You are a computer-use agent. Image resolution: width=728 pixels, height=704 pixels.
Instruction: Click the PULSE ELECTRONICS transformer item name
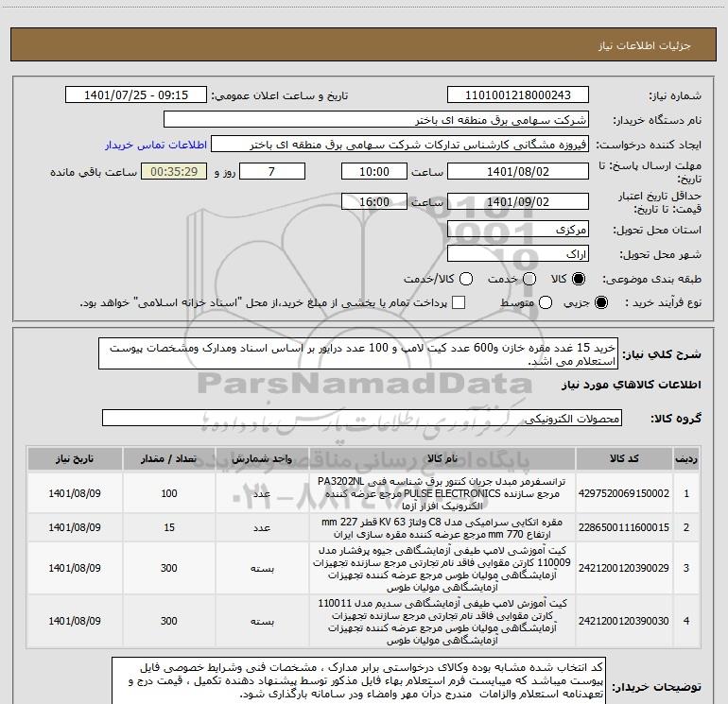442,493
